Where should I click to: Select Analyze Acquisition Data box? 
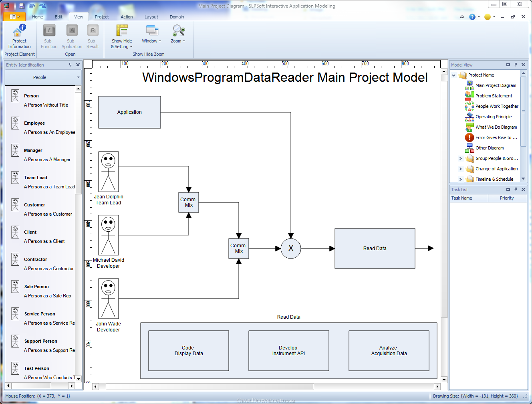pyautogui.click(x=389, y=351)
